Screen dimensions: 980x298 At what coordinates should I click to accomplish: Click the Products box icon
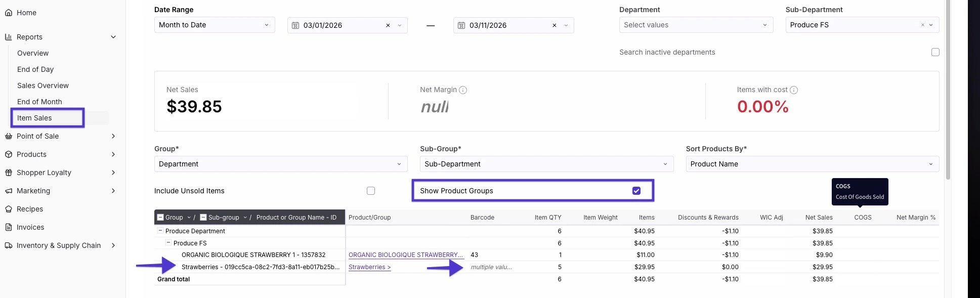point(9,154)
